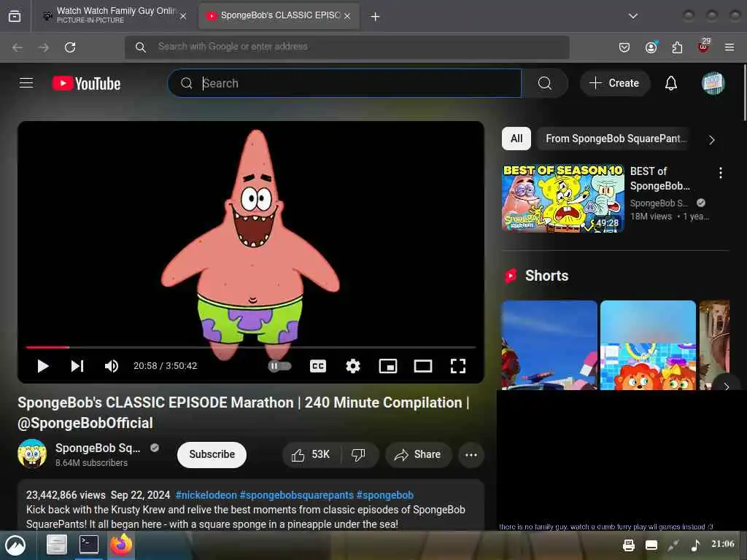The image size is (747, 560).
Task: Seek on the red video progress bar
Action: [x=251, y=347]
